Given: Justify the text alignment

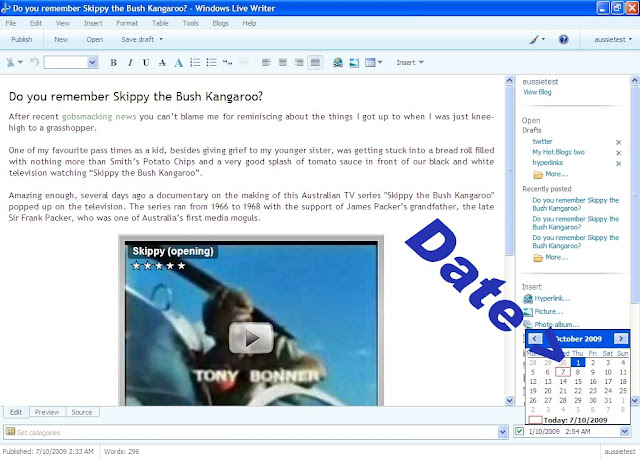Looking at the screenshot, I should [x=315, y=62].
